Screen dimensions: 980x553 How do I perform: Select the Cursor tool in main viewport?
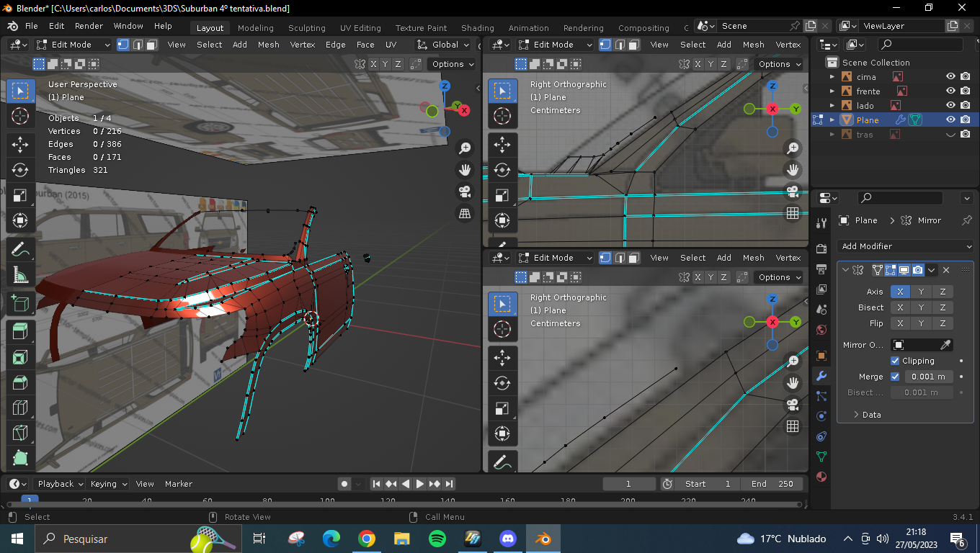20,116
